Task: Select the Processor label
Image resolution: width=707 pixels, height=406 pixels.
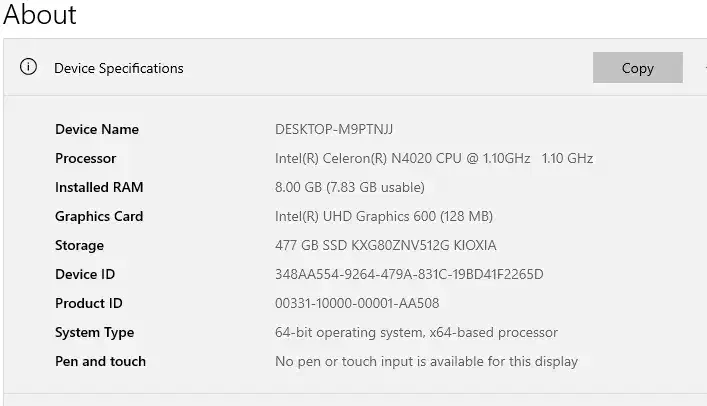Action: [x=85, y=158]
